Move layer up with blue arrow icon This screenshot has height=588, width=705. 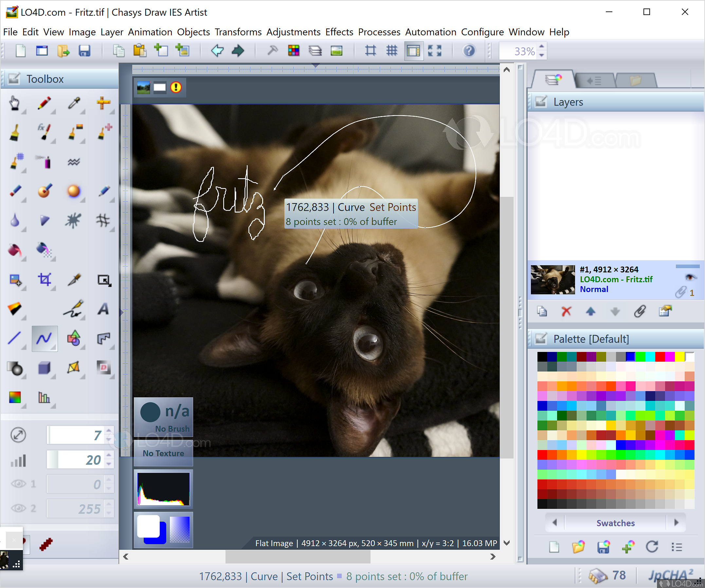pos(590,311)
